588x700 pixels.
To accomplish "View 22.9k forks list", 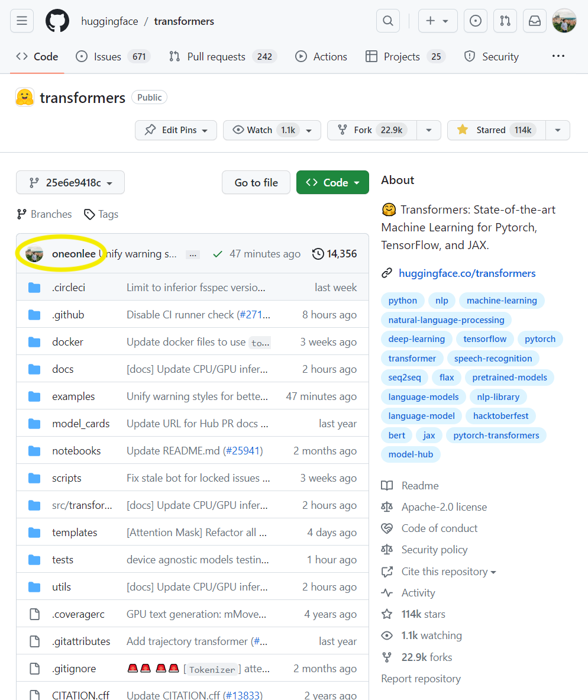I will [x=427, y=657].
